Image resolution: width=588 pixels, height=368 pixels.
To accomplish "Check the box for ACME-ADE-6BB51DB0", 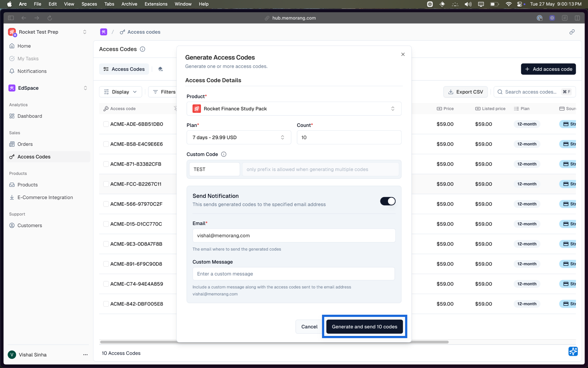I will pos(106,124).
